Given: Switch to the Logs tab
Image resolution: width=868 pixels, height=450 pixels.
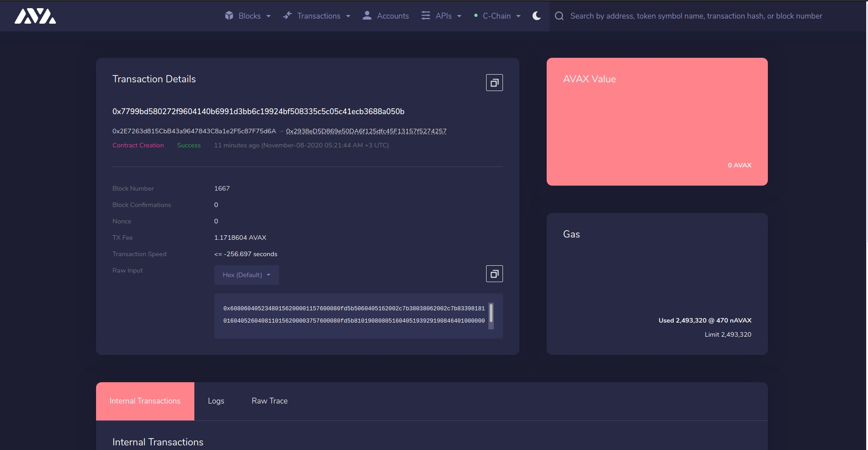Looking at the screenshot, I should pos(216,401).
